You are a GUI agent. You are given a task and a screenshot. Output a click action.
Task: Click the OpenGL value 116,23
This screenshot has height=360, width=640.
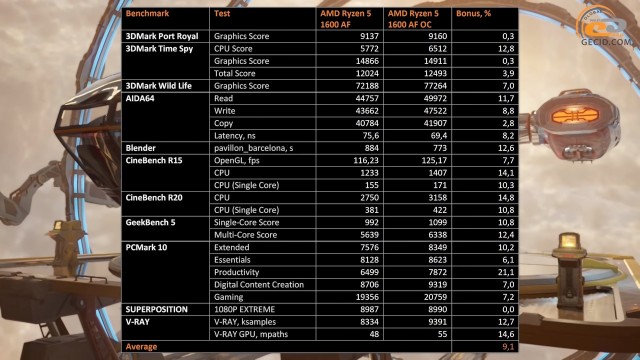coord(366,160)
